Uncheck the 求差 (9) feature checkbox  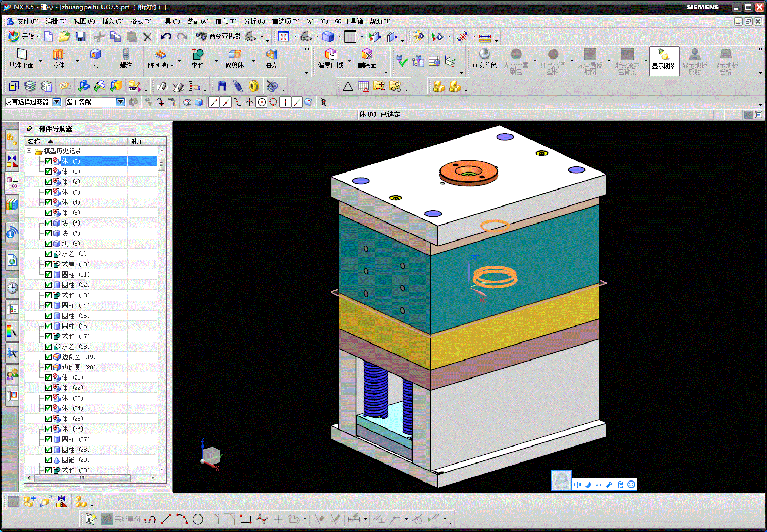[x=48, y=254]
